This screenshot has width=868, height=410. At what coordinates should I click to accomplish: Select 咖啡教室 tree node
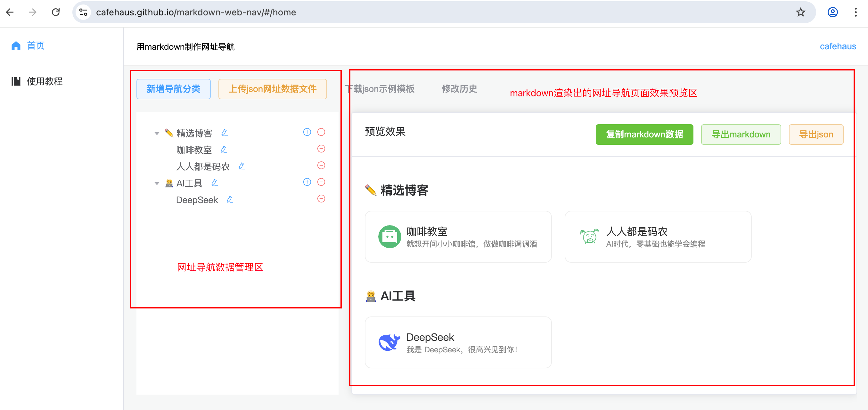point(194,150)
